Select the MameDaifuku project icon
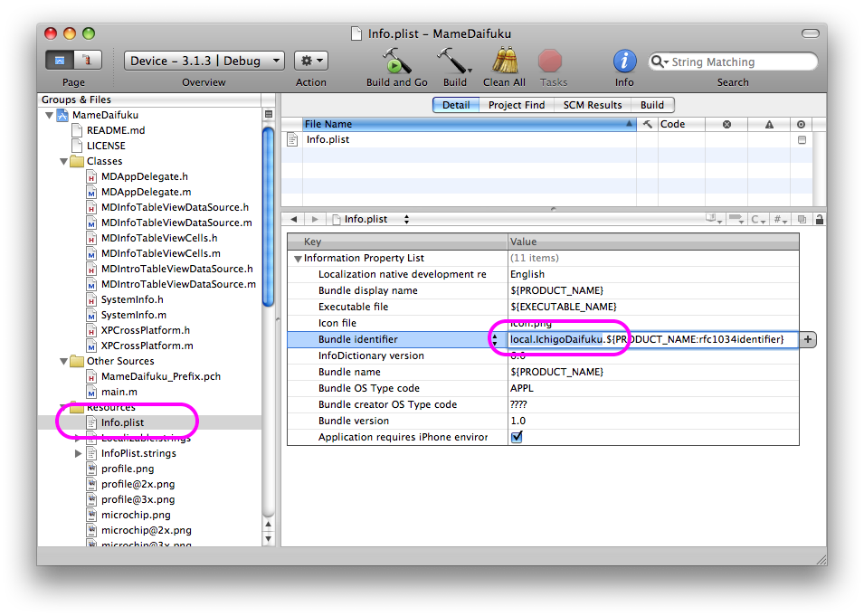 [x=62, y=115]
